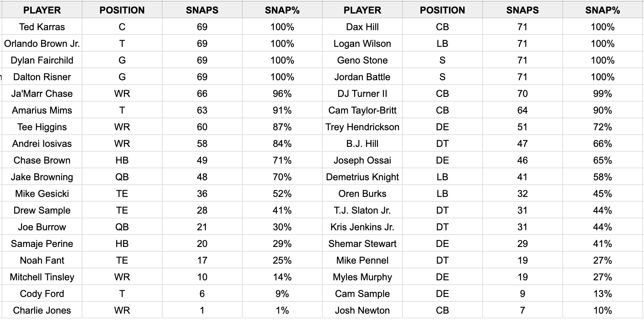The height and width of the screenshot is (320, 644).
Task: Select DJ Turner II's 99% cell
Action: click(602, 94)
